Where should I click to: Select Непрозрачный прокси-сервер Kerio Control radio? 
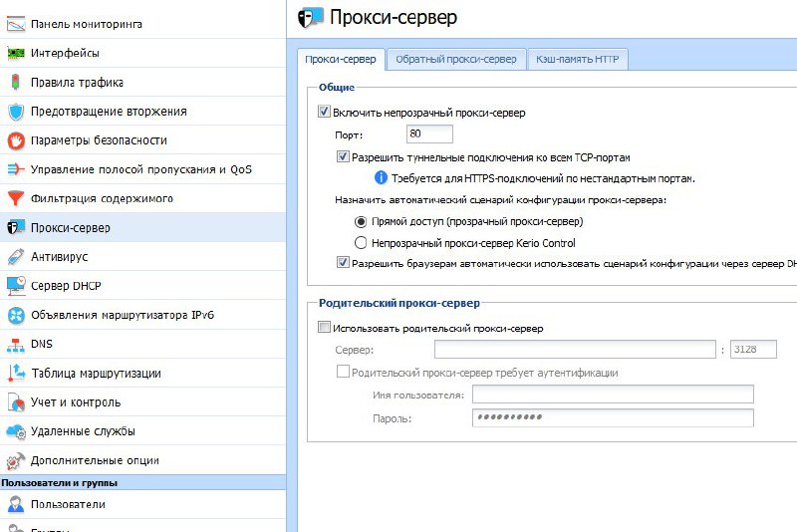361,243
